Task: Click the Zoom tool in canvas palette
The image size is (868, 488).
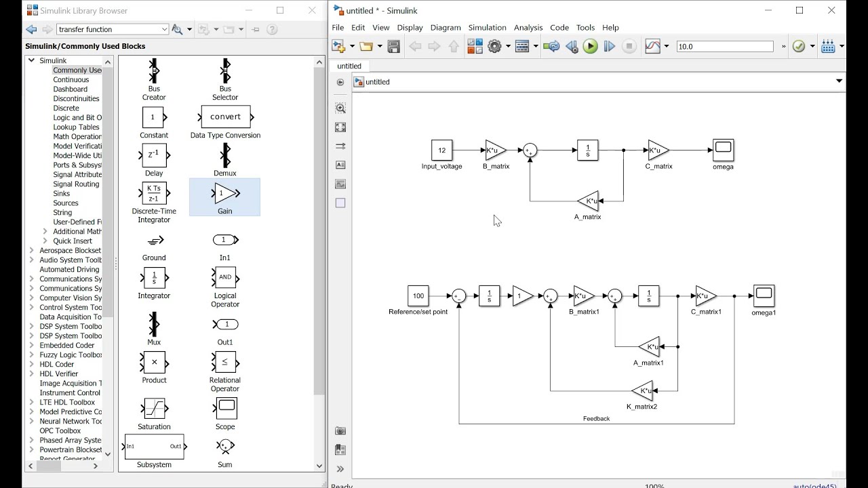Action: tap(340, 108)
